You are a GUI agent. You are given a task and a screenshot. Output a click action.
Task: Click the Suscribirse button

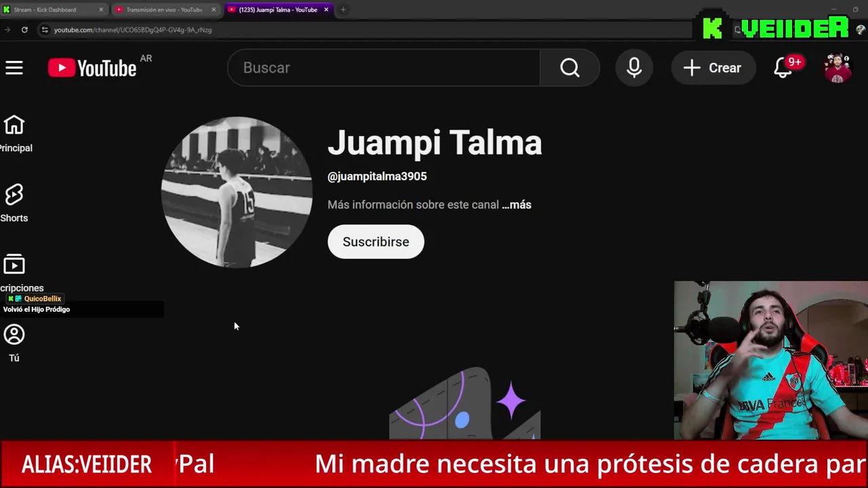pos(376,242)
